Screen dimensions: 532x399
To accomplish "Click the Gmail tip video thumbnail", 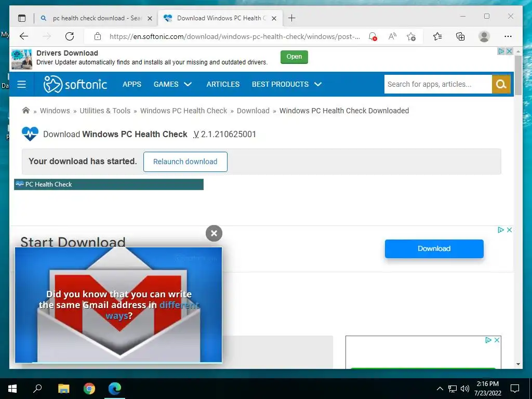I will 118,304.
